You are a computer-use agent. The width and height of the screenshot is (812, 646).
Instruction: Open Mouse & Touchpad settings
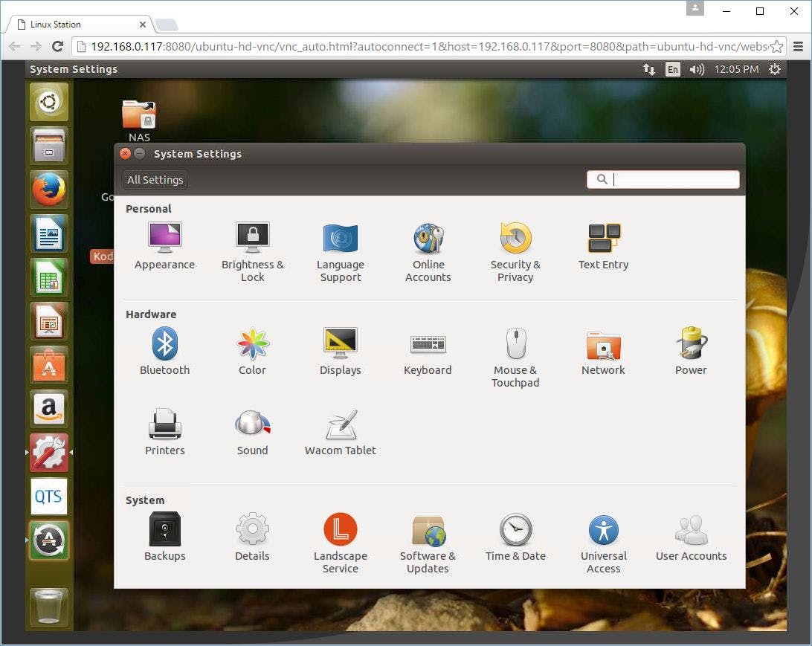pos(515,358)
